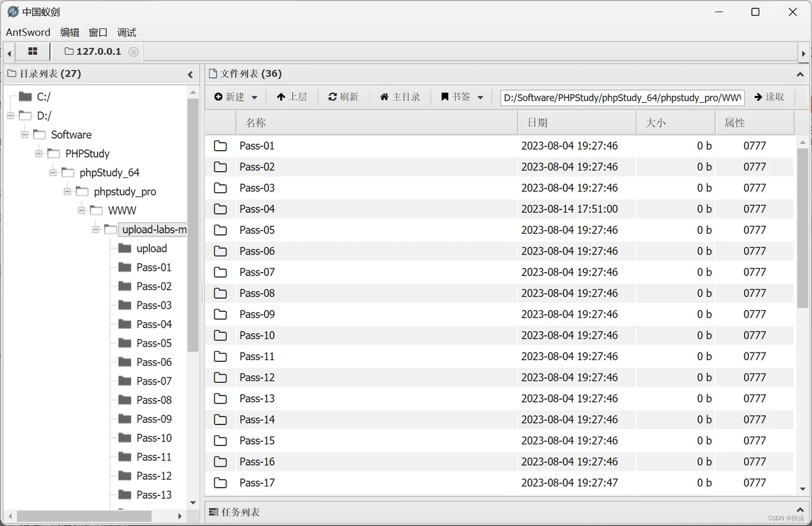Viewport: 812px width, 526px height.
Task: Click the Pass-07 folder icon in the tree
Action: click(125, 381)
